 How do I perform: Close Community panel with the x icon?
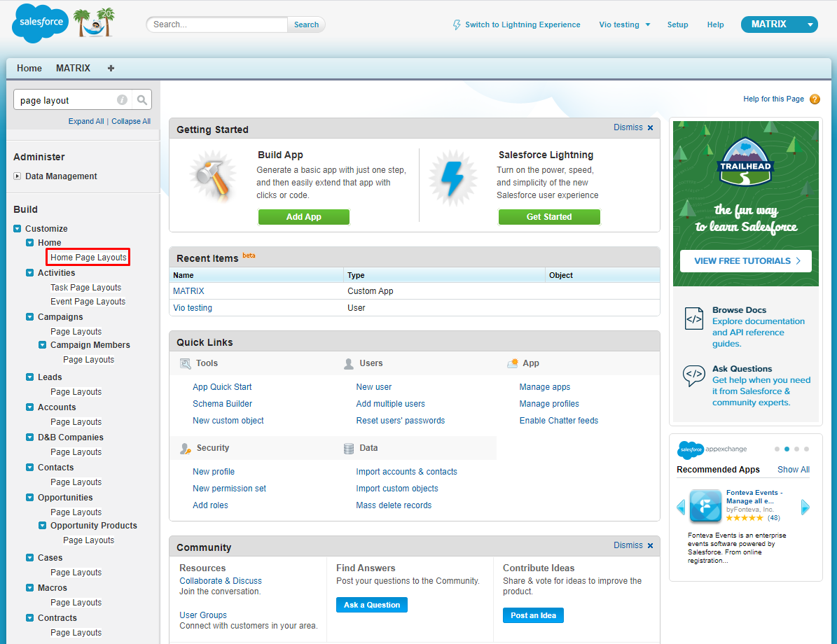click(x=650, y=546)
